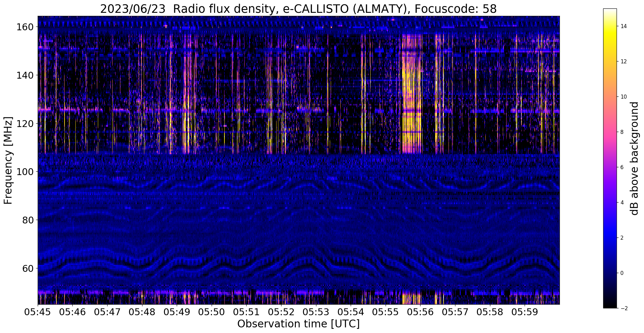Click the 05:50 time tick label

click(x=212, y=312)
